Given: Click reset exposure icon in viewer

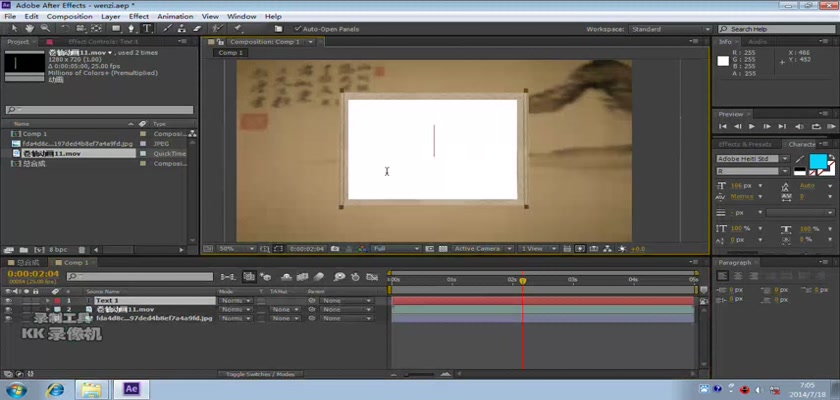Looking at the screenshot, I should [x=622, y=249].
